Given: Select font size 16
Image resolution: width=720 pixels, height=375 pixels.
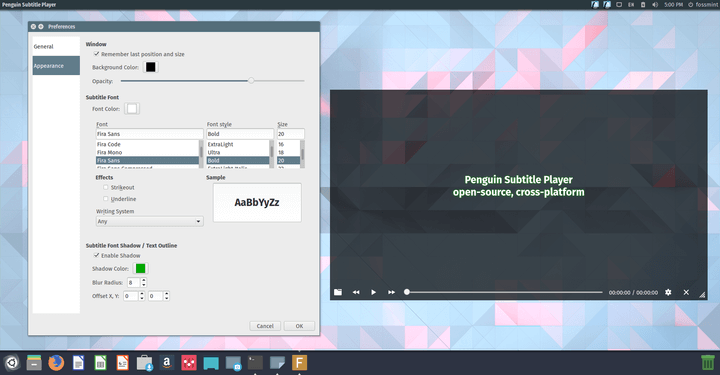Looking at the screenshot, I should point(288,144).
